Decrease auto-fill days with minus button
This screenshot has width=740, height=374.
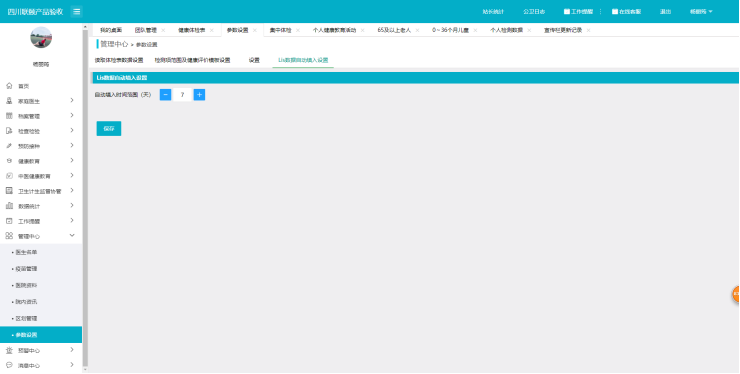tap(165, 95)
